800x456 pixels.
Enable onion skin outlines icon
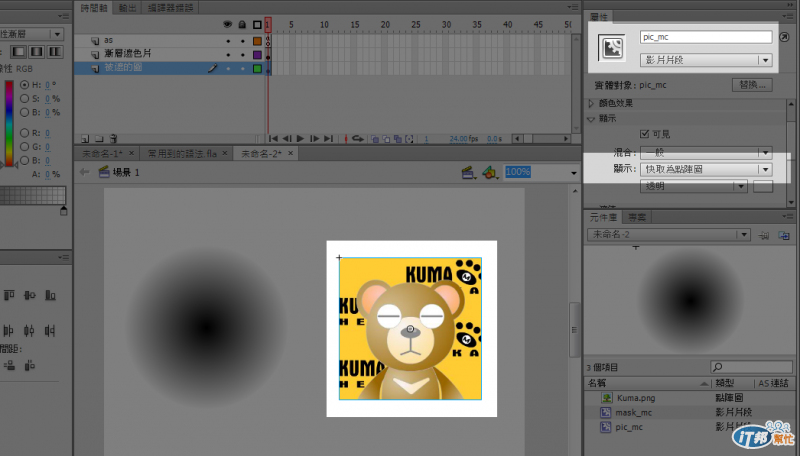coord(386,139)
